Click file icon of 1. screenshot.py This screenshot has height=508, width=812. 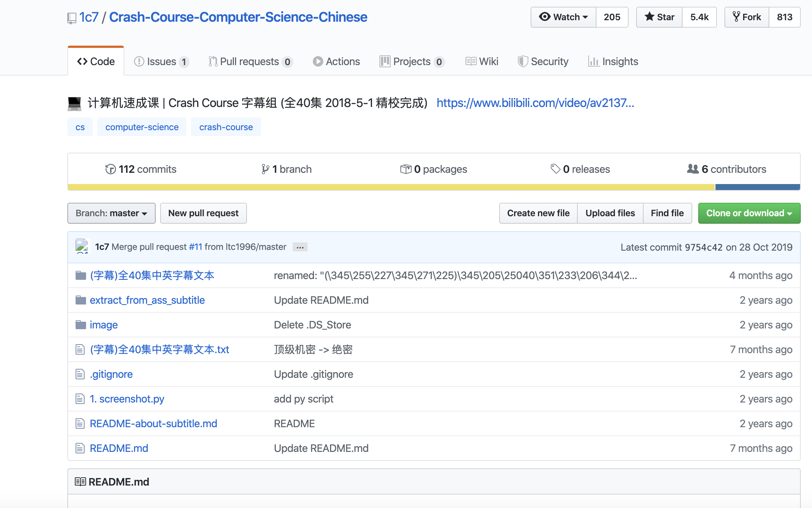pos(80,399)
